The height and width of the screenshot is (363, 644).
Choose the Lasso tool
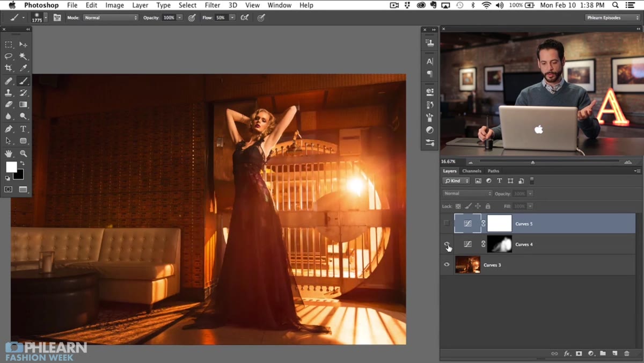[9, 56]
